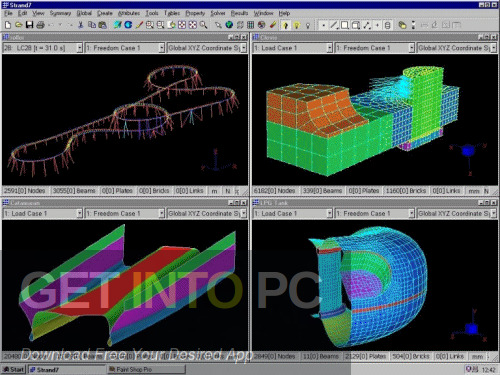The image size is (500, 375).
Task: Click the drawing-pad icon after Paste
Action: [117, 25]
